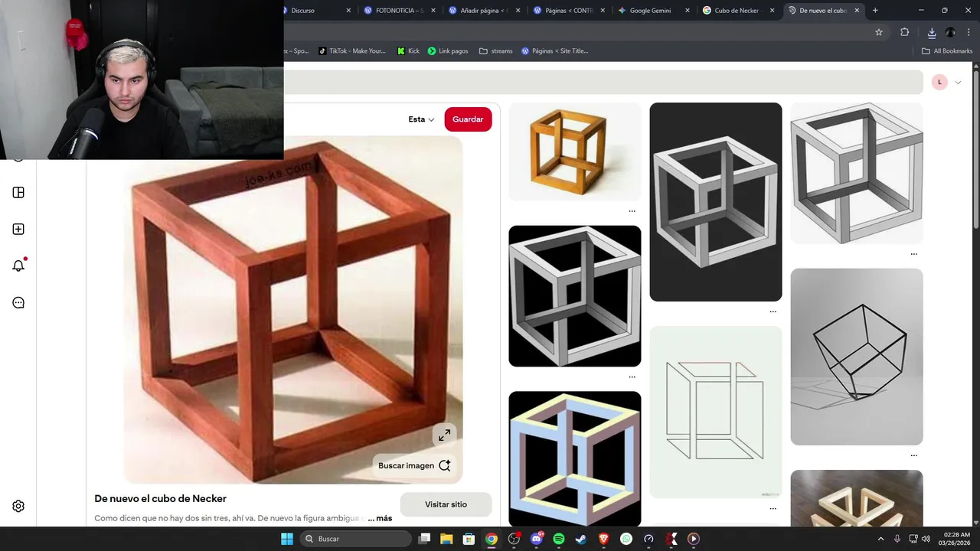Open WhatsApp from the taskbar
Viewport: 980px width, 551px height.
coord(626,539)
